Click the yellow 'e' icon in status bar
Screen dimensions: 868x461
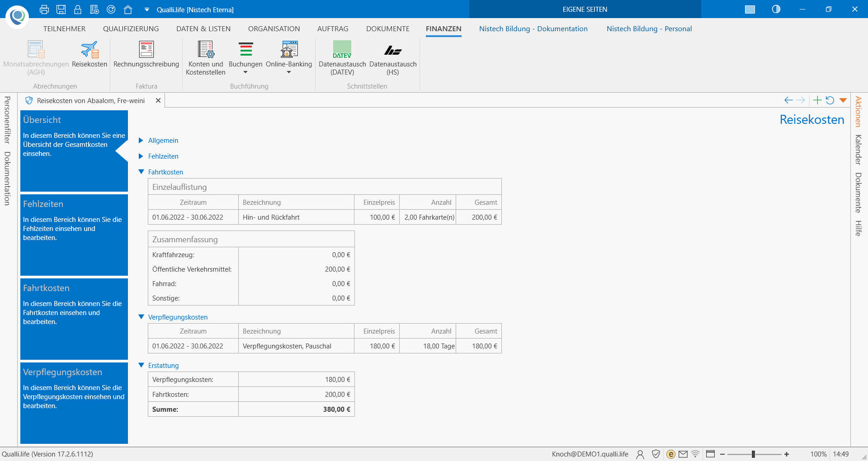(x=671, y=454)
